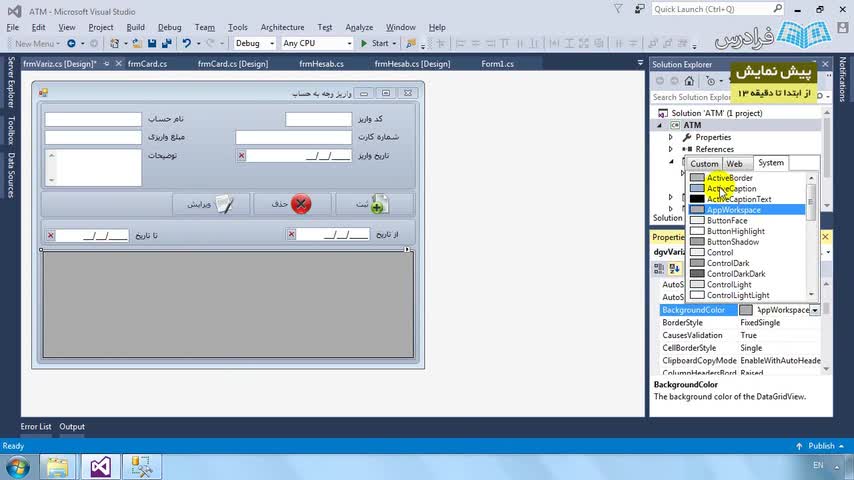This screenshot has height=480, width=854.
Task: Click the tools application taskbar icon
Action: (x=141, y=467)
